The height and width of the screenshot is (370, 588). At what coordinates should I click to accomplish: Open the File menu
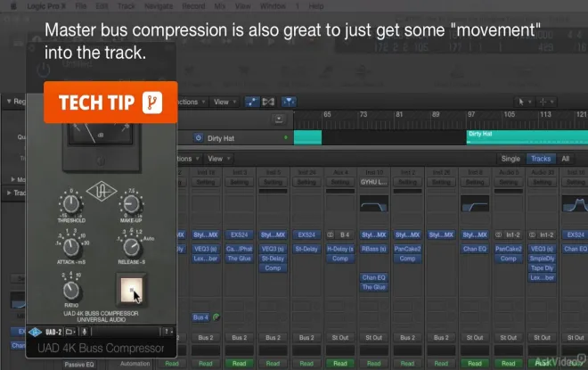click(x=80, y=6)
